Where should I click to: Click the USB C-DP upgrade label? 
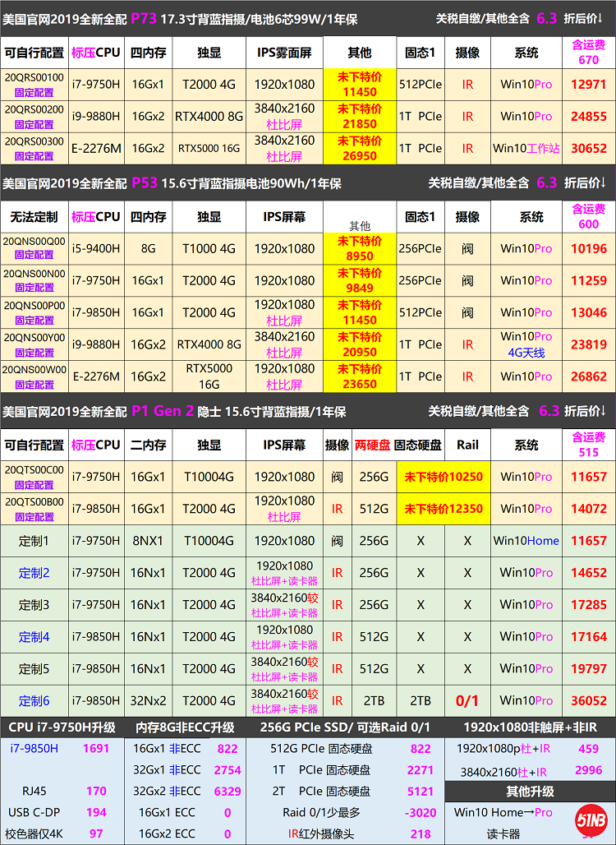click(x=34, y=813)
